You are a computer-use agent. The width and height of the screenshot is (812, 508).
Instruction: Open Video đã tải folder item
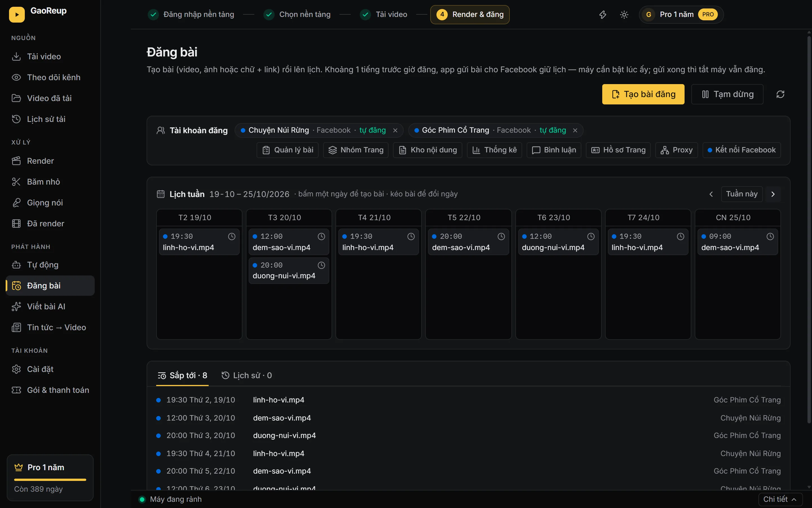click(50, 98)
